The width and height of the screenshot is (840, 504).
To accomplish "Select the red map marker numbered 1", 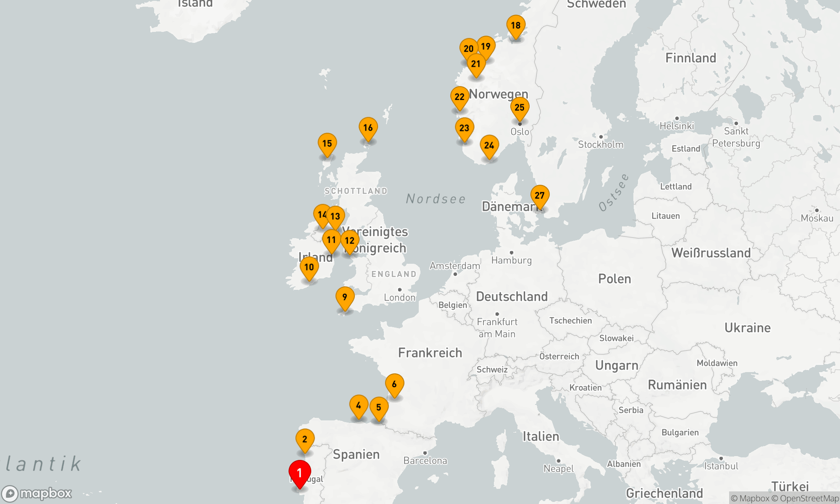I will click(300, 474).
